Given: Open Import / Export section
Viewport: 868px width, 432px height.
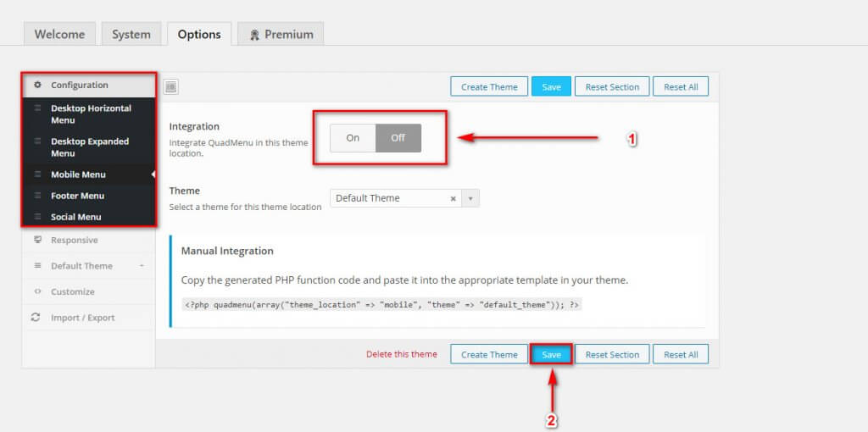Looking at the screenshot, I should (x=88, y=318).
